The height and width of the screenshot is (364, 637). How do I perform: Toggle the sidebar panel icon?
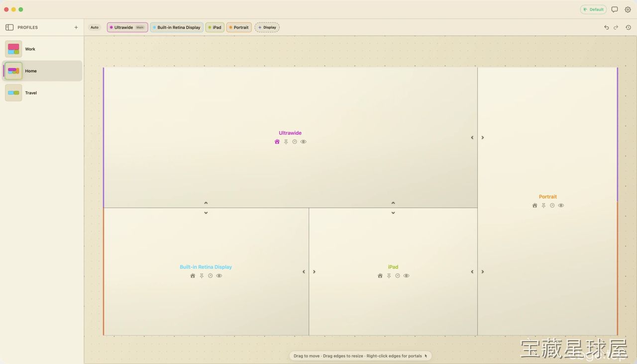pos(9,27)
